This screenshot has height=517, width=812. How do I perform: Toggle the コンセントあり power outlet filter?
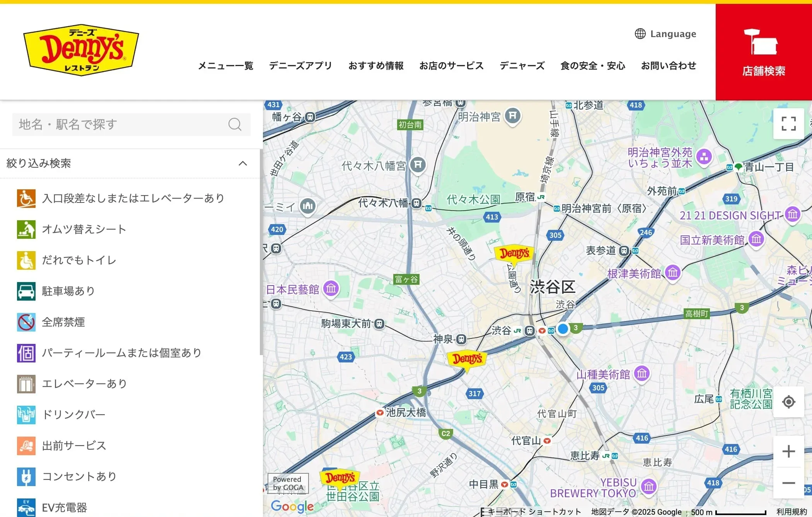coord(26,476)
